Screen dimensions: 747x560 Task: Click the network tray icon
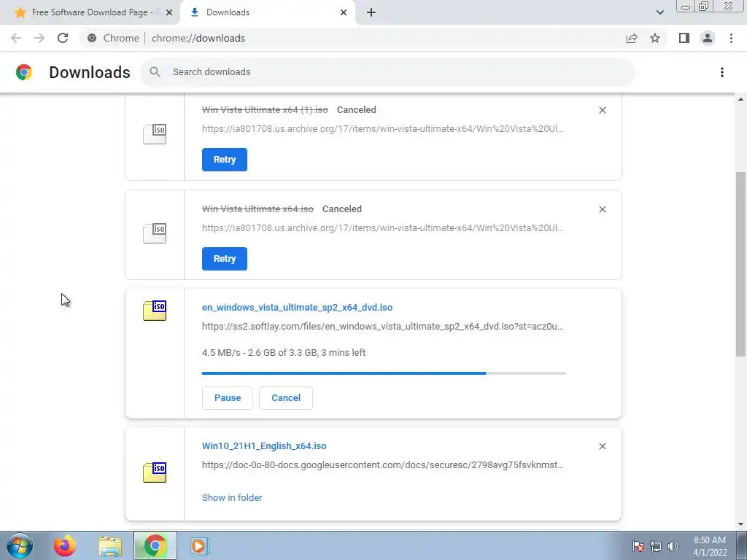tap(656, 546)
